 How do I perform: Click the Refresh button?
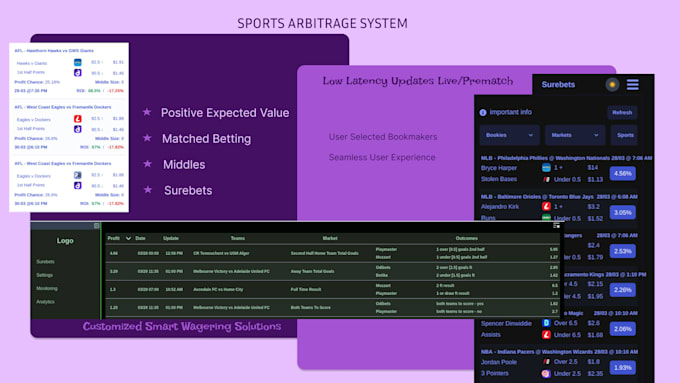622,112
